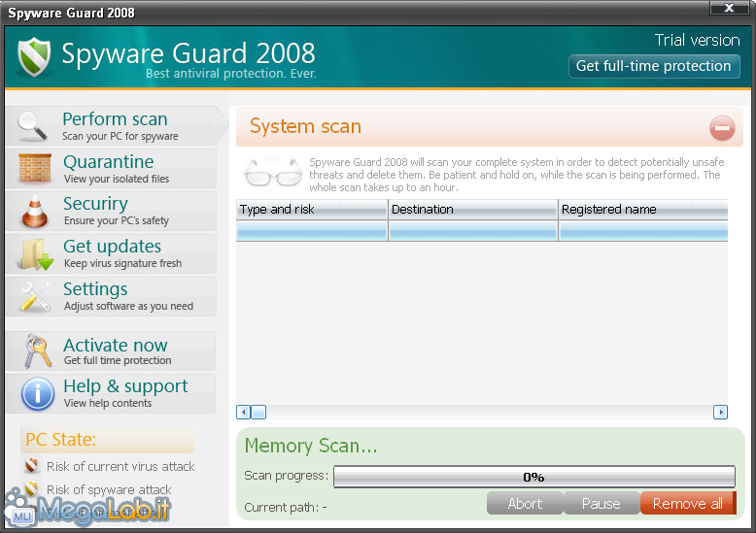Sort by Registered name column header
Screen dimensions: 756x533
coord(643,209)
